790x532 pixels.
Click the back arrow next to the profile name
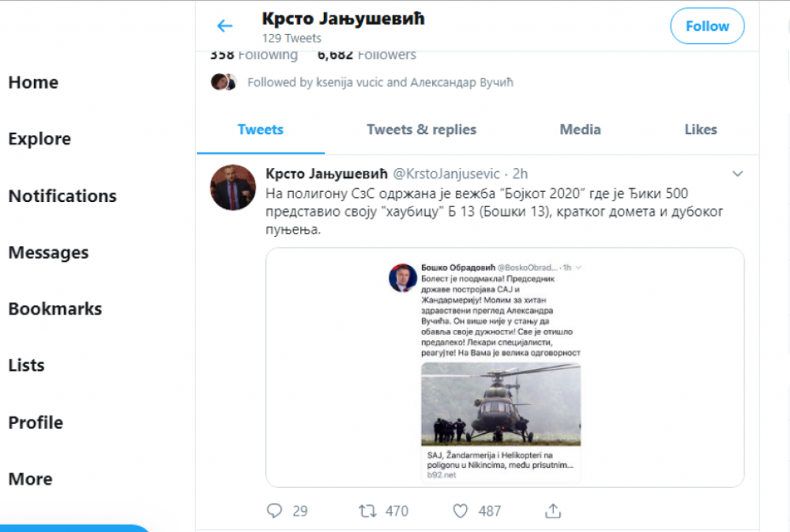coord(224,25)
